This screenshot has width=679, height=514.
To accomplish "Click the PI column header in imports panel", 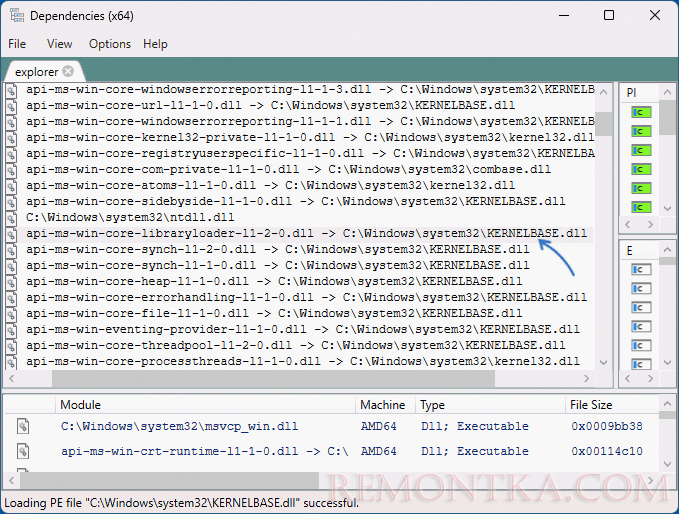I will 639,93.
